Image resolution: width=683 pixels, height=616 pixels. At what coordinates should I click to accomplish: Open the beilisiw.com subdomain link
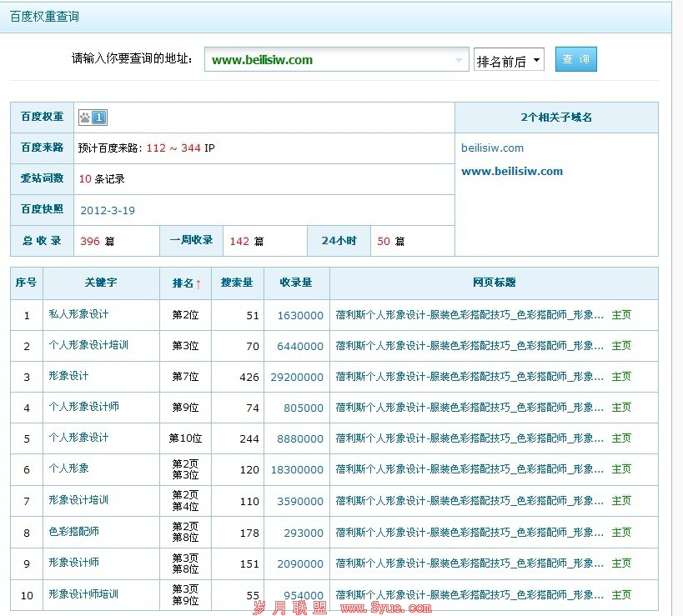click(x=492, y=148)
